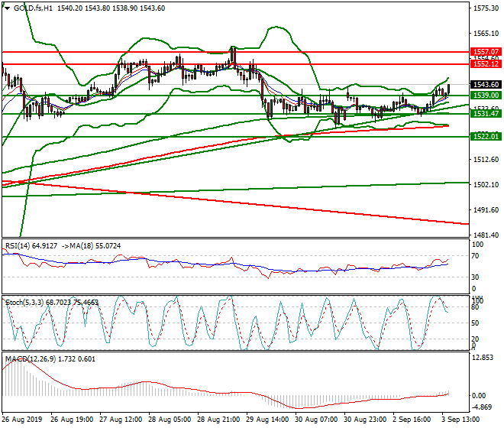The height and width of the screenshot is (428, 504).
Task: Click the latest candlestick on the price chart
Action: pyautogui.click(x=449, y=89)
